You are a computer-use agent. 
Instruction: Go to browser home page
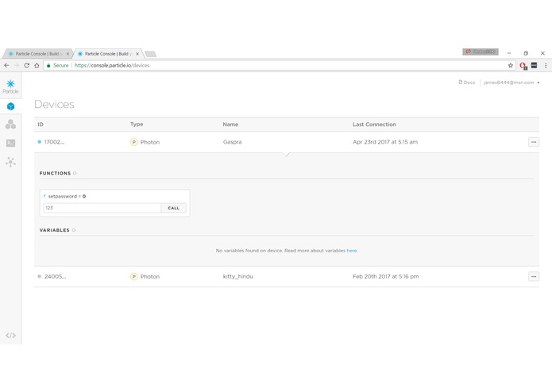(x=37, y=65)
